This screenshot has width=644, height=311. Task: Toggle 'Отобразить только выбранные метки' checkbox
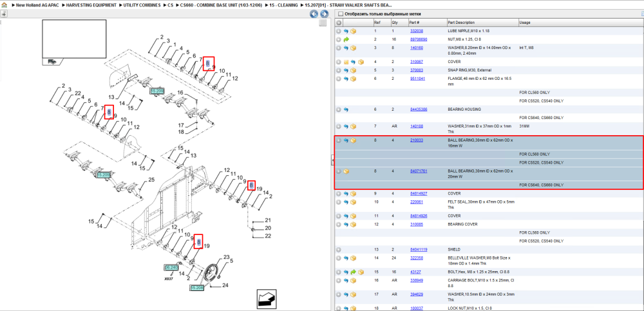(340, 14)
